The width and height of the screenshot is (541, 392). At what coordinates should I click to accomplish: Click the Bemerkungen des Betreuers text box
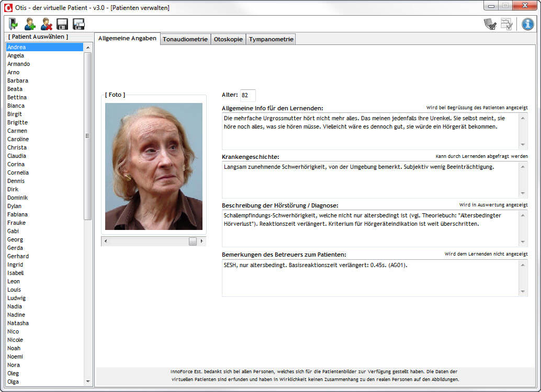(x=369, y=278)
